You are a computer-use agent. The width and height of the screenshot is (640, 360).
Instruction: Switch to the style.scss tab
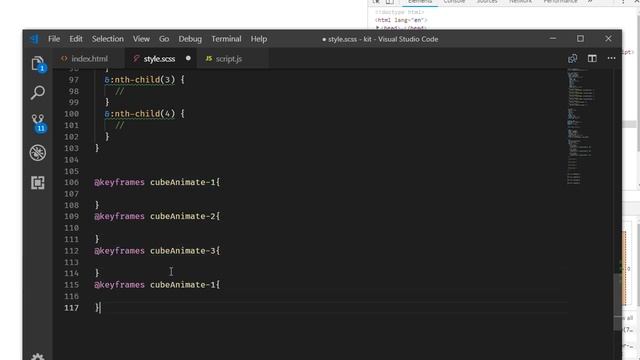point(161,59)
